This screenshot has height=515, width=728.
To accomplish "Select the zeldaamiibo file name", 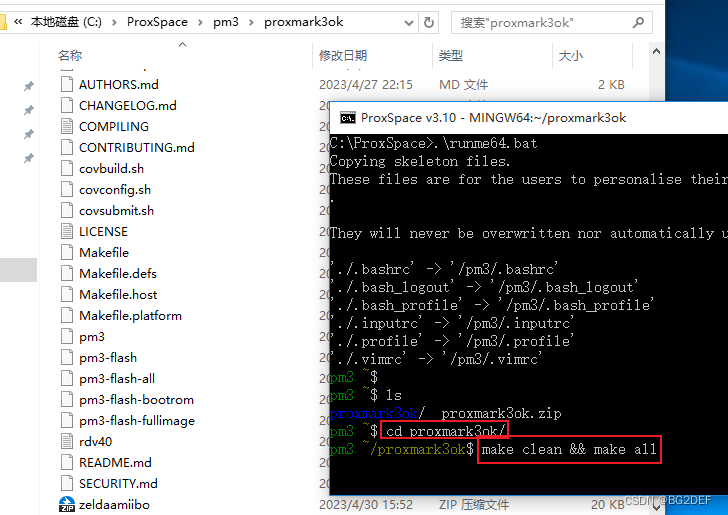I will [x=114, y=504].
